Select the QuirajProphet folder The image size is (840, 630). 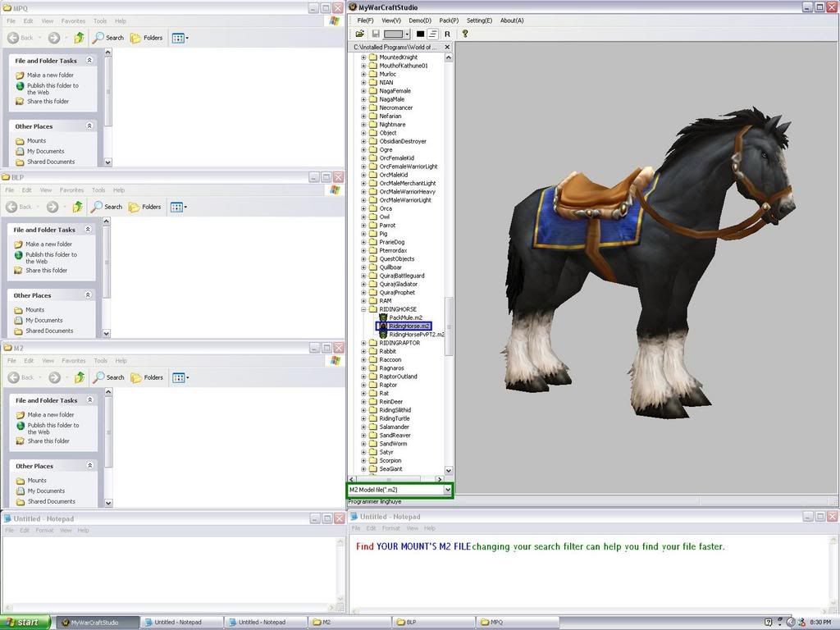click(x=397, y=293)
